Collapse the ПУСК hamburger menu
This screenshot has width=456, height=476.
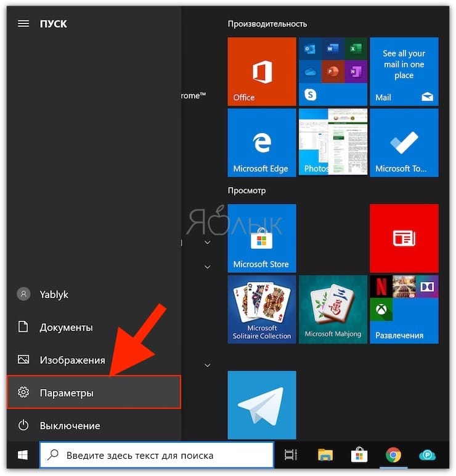pos(23,23)
